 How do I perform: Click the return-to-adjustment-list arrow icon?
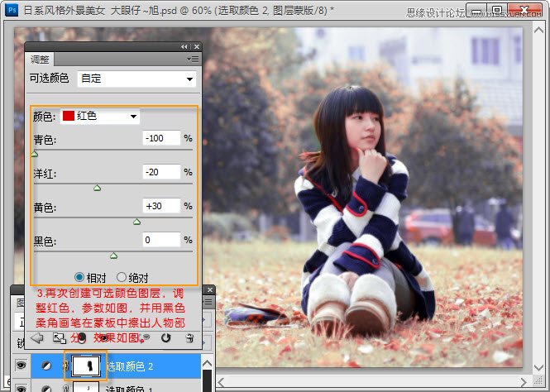click(36, 338)
